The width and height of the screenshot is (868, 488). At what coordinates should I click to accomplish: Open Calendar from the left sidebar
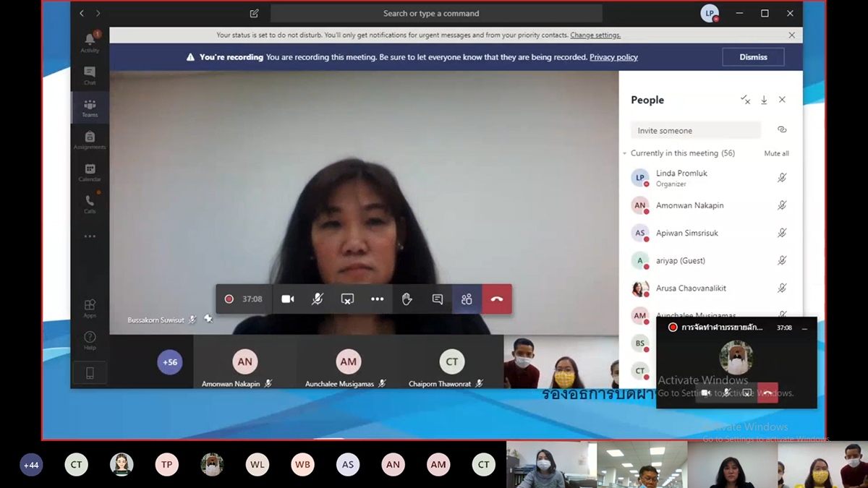[x=90, y=172]
